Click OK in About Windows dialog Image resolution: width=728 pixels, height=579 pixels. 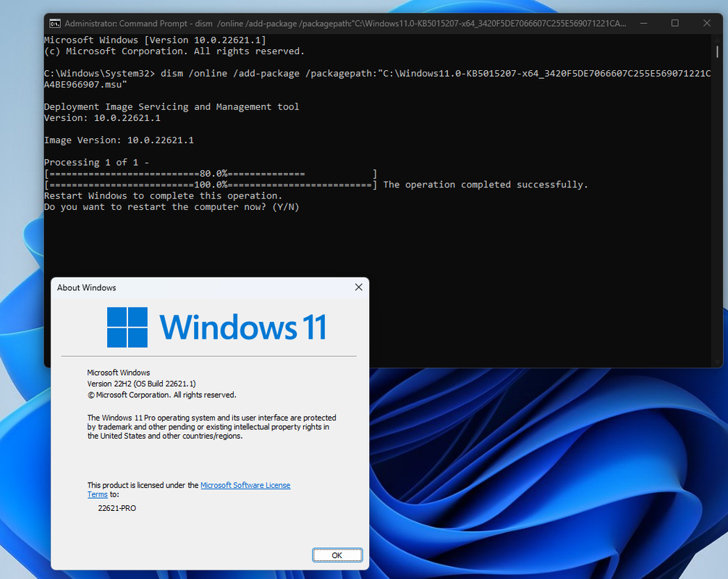click(337, 555)
